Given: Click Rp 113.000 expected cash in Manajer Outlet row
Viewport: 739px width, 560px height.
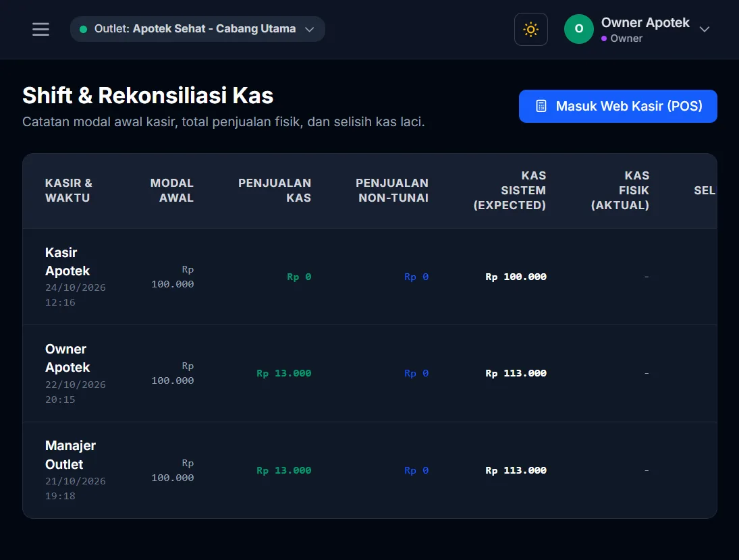Looking at the screenshot, I should [x=516, y=470].
